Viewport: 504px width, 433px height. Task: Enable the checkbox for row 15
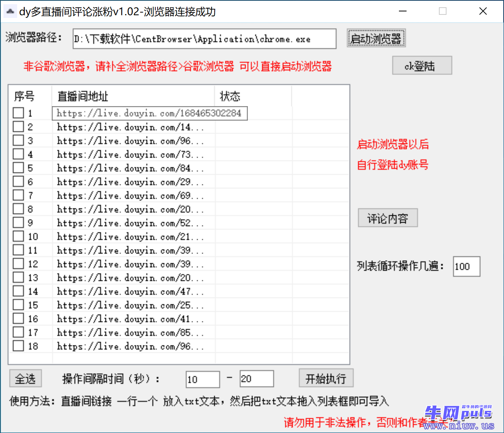point(18,304)
